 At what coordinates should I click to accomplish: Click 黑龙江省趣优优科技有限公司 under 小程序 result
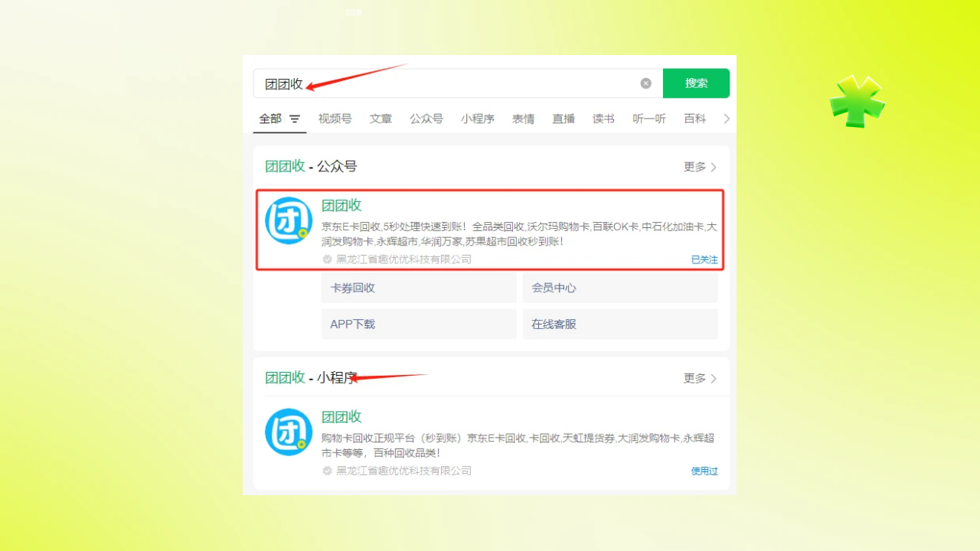[x=404, y=471]
